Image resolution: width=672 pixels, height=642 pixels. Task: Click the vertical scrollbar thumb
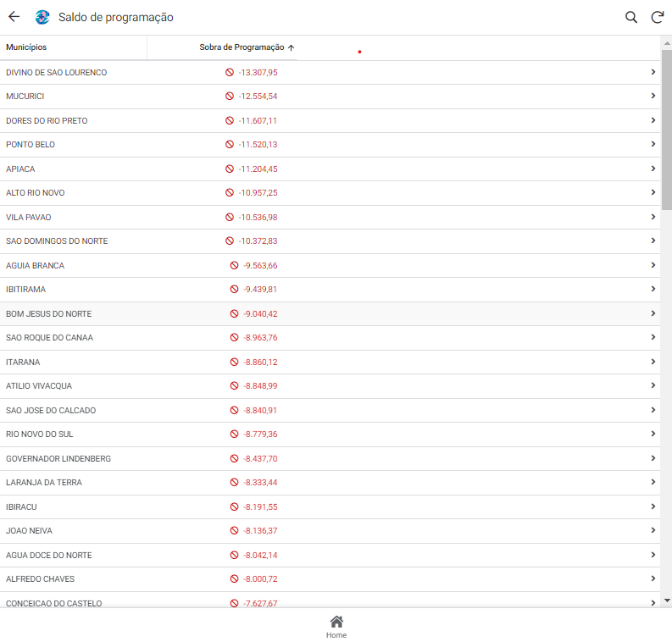click(x=666, y=127)
